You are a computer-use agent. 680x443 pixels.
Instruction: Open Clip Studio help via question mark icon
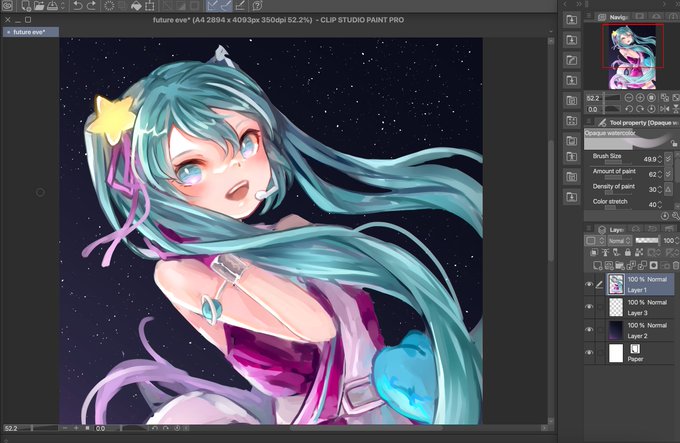(257, 6)
